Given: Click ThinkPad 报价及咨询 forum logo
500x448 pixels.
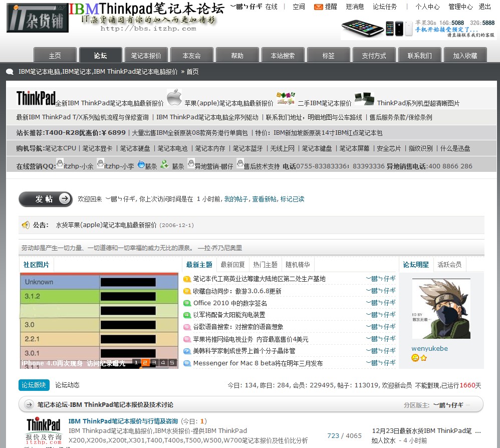Looking at the screenshot, I should pos(44,430).
